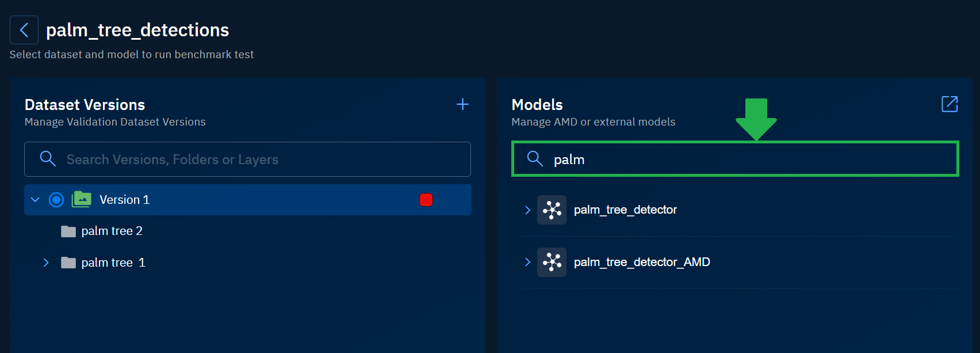Click the models search field containing palm
Viewport: 980px width, 353px height.
tap(748, 160)
